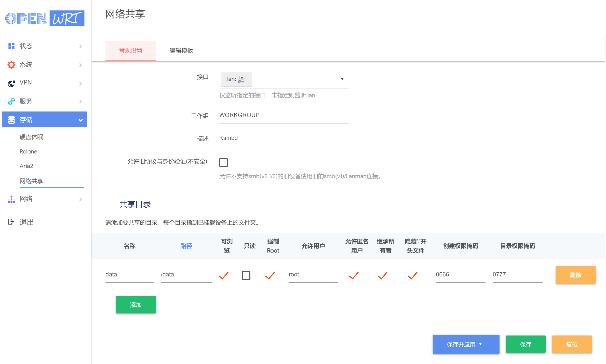Disable 允许匿名用户 for data share

pos(354,275)
